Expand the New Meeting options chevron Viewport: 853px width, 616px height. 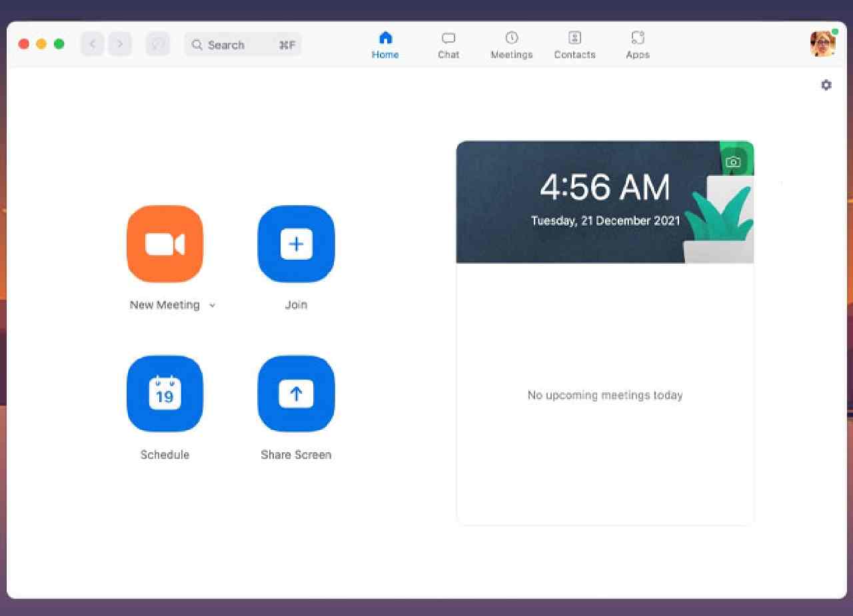point(212,305)
